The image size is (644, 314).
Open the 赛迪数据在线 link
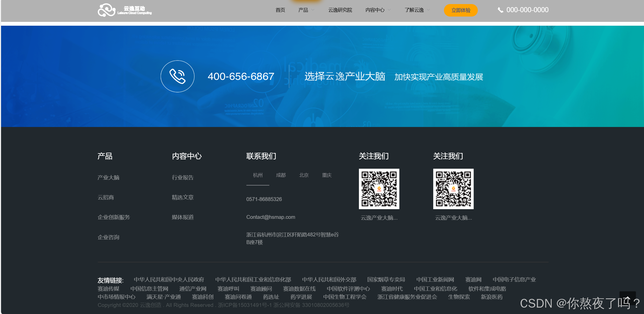[299, 289]
